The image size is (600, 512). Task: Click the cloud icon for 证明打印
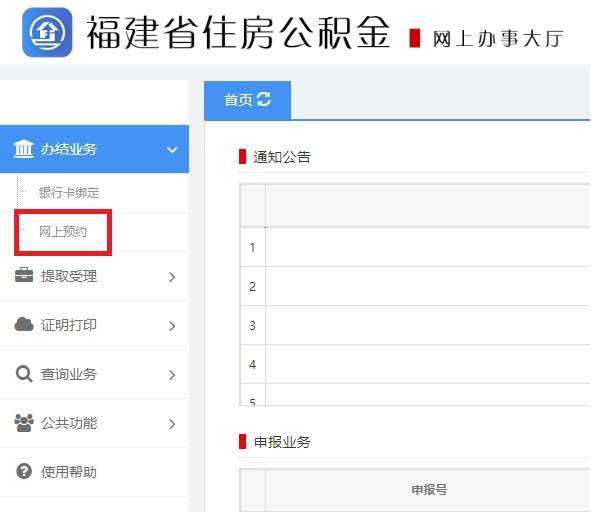pyautogui.click(x=24, y=325)
